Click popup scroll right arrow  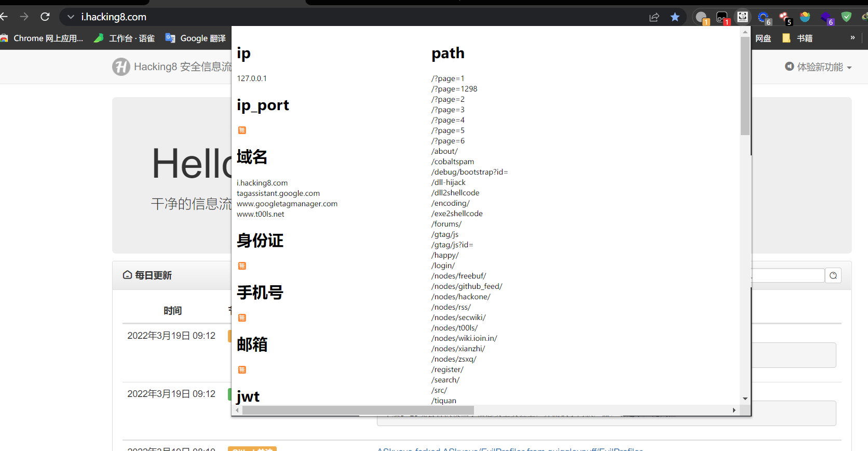pyautogui.click(x=734, y=410)
